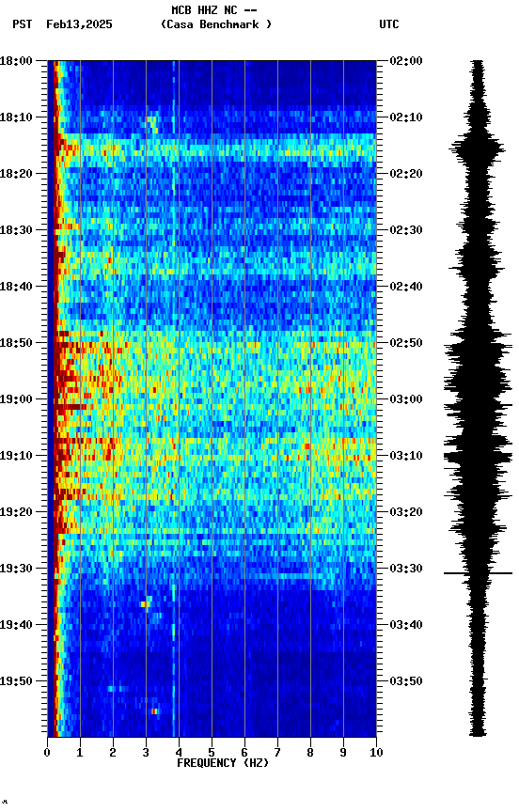Viewport: 519px width, 812px height.
Task: Click frequency axis tick label 0
Action: [x=47, y=753]
